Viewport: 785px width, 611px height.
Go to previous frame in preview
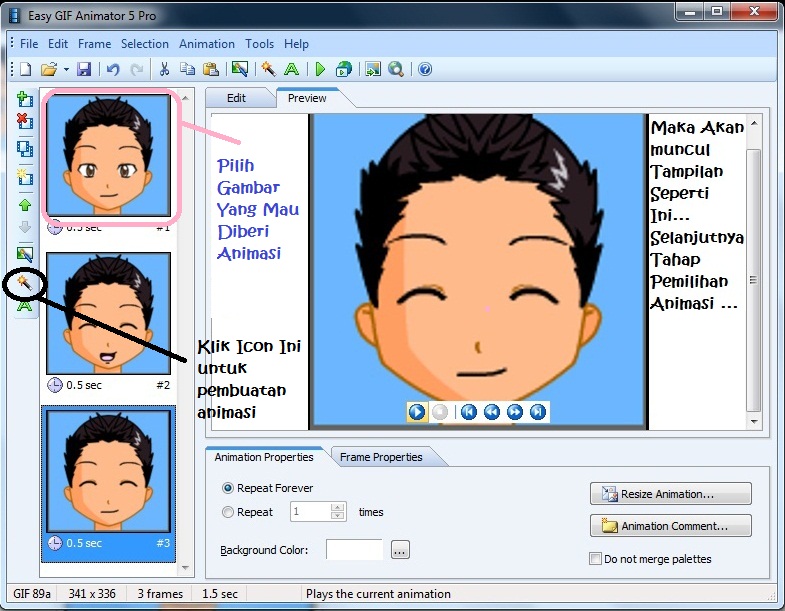(x=492, y=412)
